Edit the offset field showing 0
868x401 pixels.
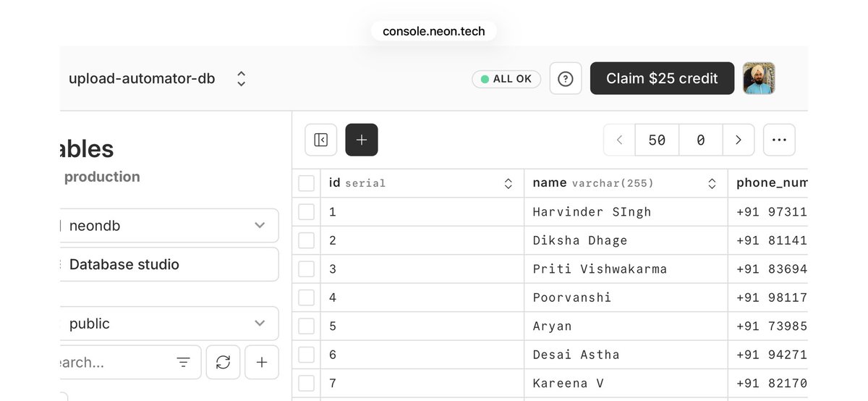(701, 140)
